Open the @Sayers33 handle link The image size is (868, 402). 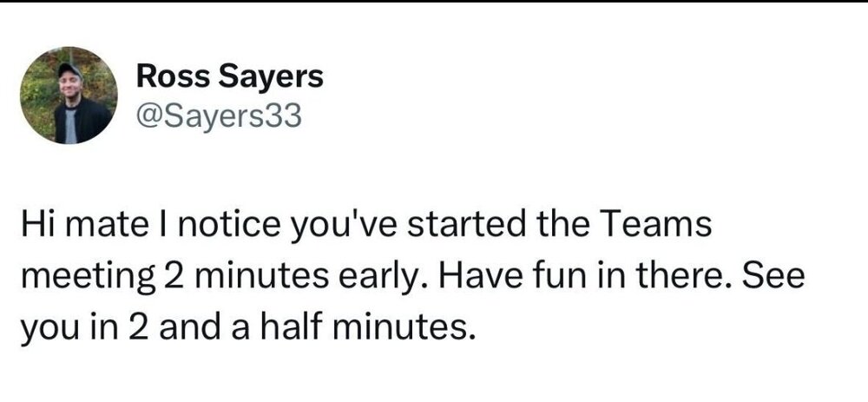pos(219,116)
